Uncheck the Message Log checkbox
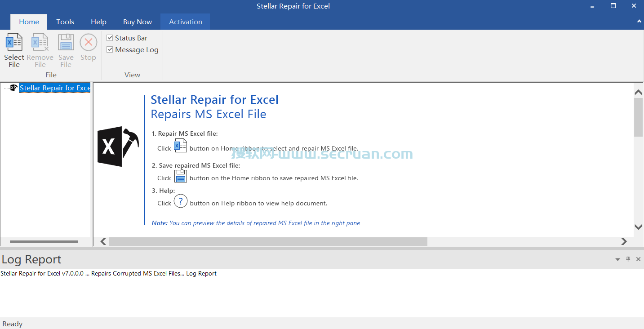 (x=110, y=49)
